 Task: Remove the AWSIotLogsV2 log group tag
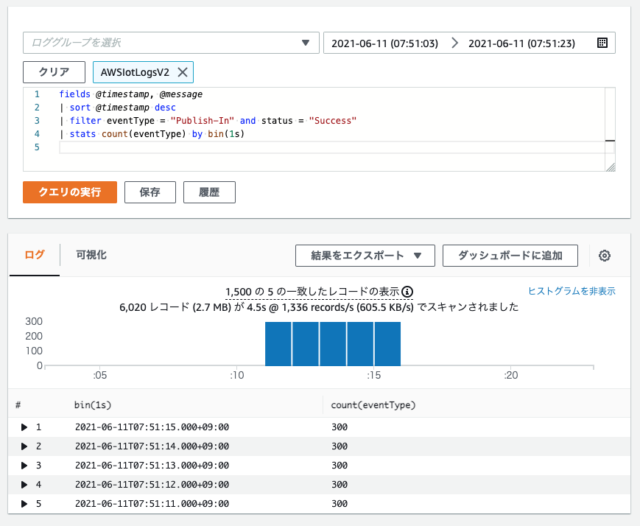(182, 73)
